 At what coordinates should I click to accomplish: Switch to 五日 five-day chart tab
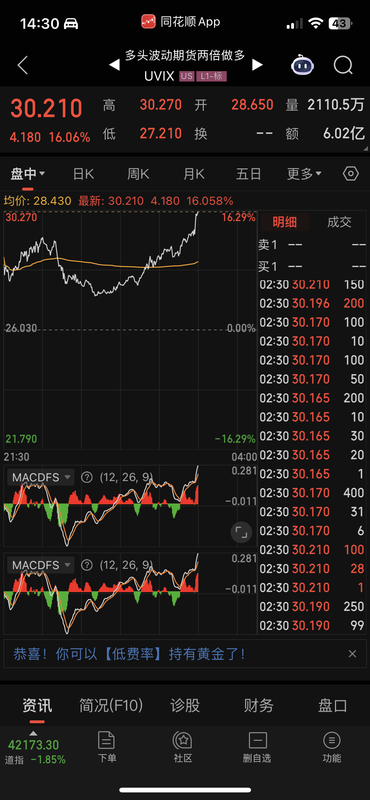[x=249, y=174]
